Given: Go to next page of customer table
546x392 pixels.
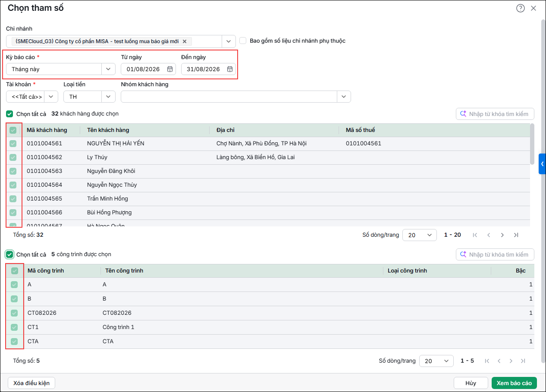Looking at the screenshot, I should tap(502, 235).
